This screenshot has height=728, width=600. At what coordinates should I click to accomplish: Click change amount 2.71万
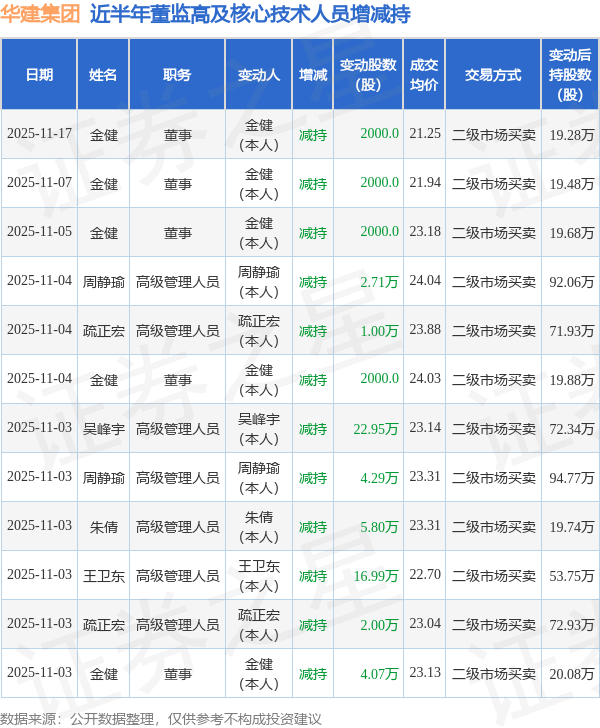[379, 282]
